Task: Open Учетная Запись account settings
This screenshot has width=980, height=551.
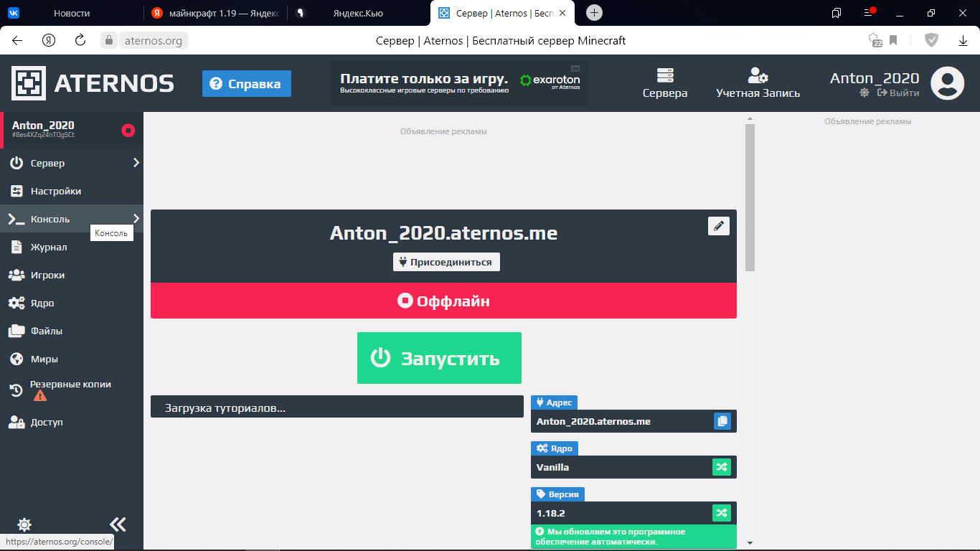Action: coord(758,83)
